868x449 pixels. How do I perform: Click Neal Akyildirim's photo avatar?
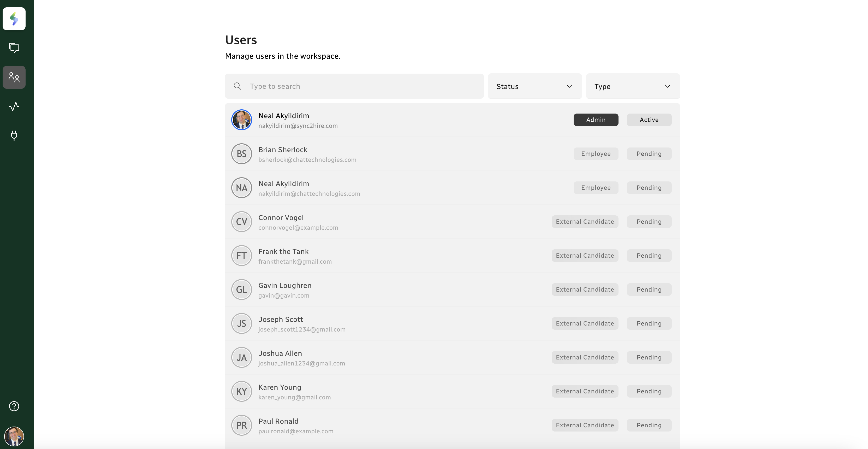click(x=242, y=120)
